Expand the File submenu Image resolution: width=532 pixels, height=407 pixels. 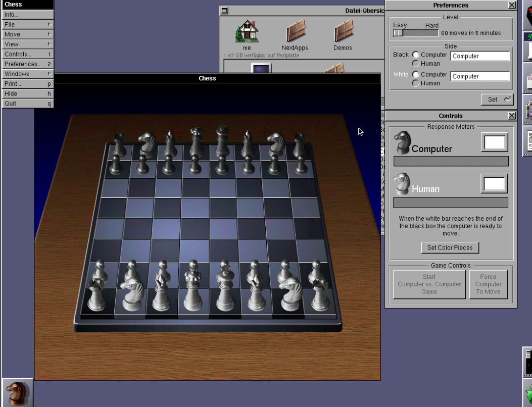tap(27, 24)
